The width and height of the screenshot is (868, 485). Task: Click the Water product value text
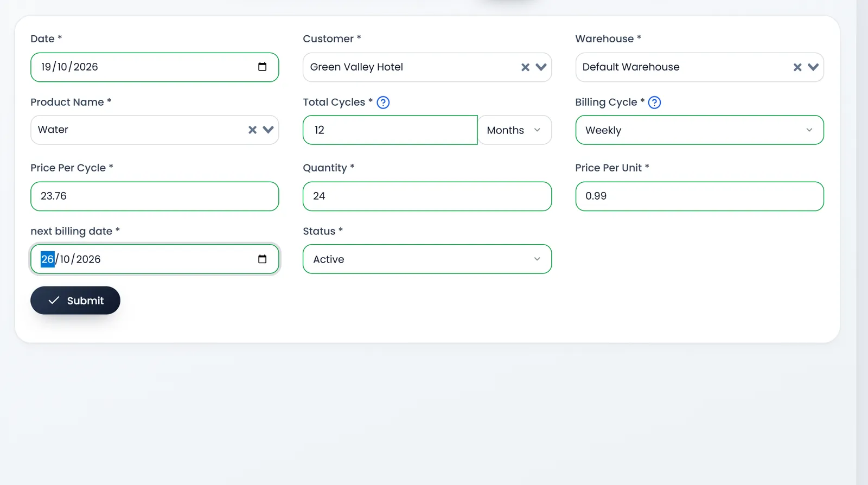click(53, 130)
